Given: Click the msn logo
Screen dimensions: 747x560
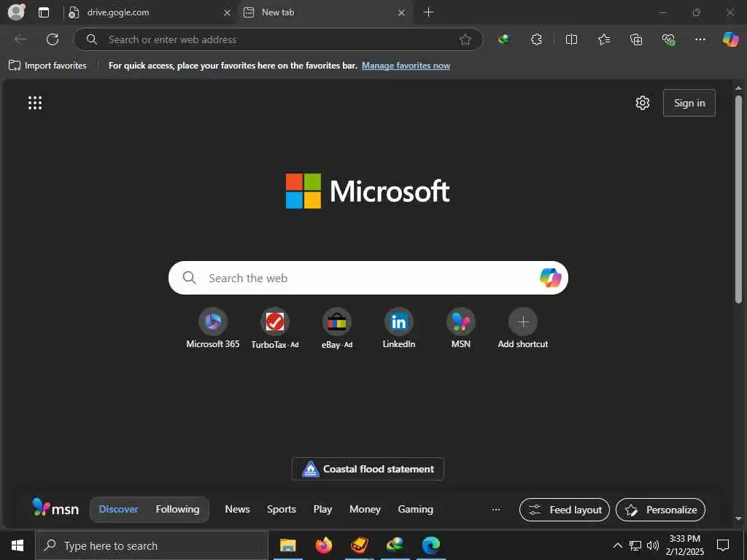Looking at the screenshot, I should tap(55, 508).
